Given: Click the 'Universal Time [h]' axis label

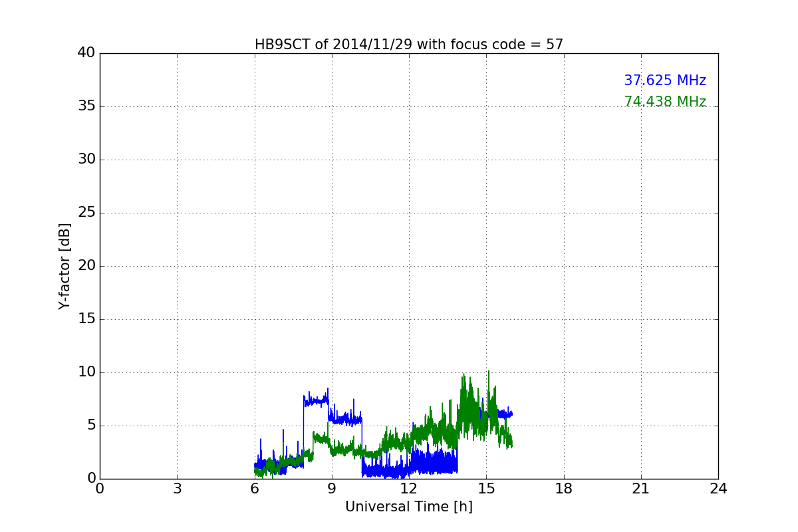Looking at the screenshot, I should pos(409,507).
